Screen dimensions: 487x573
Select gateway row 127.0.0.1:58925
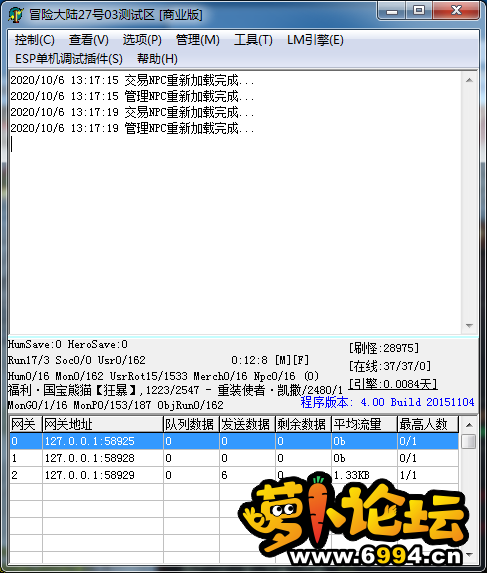(x=234, y=441)
